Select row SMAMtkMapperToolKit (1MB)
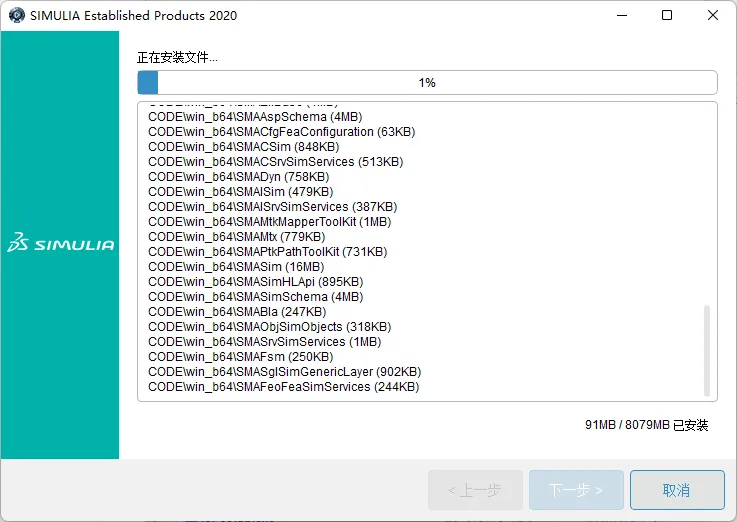Image resolution: width=737 pixels, height=522 pixels. coord(270,222)
